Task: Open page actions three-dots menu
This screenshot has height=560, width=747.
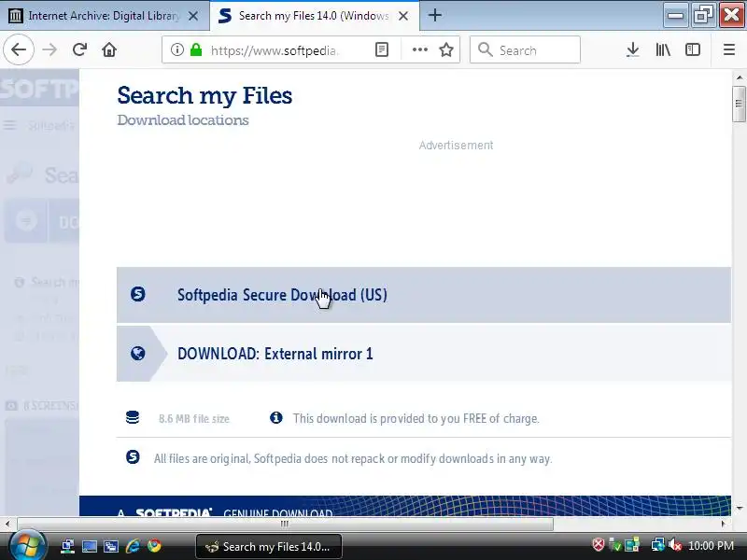Action: click(419, 49)
